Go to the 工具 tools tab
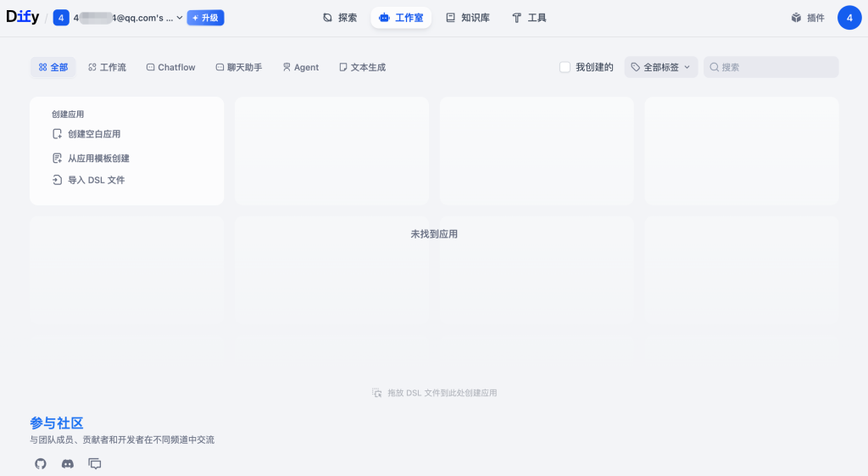The height and width of the screenshot is (476, 868). (529, 18)
